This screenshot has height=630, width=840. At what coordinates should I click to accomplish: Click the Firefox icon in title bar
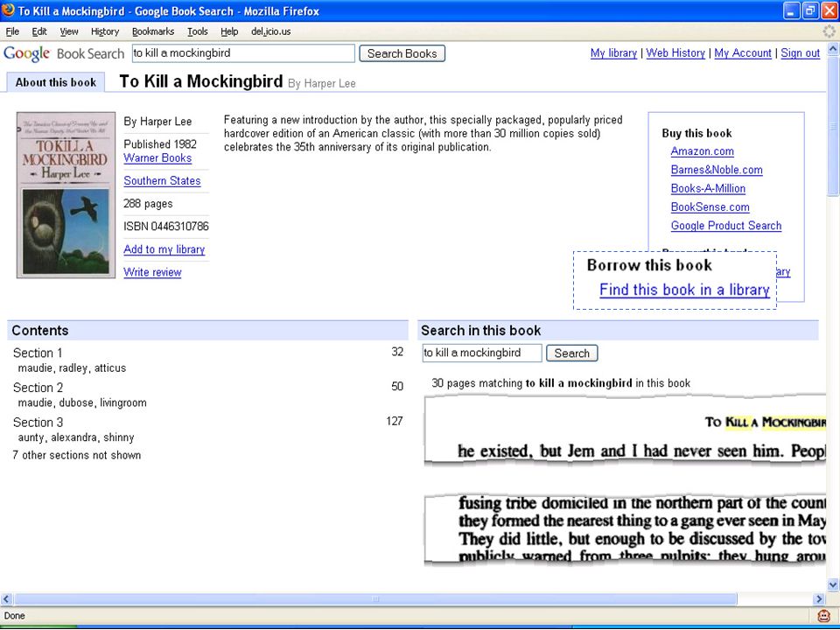(x=8, y=10)
